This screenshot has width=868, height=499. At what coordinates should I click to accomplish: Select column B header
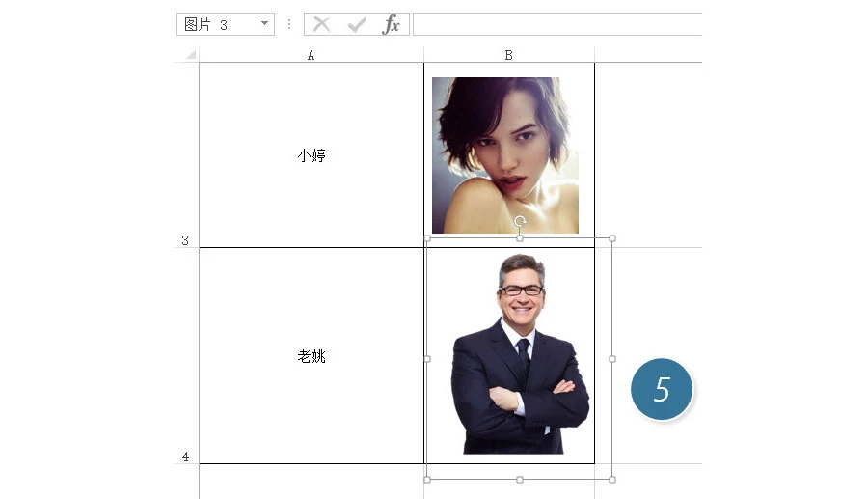[x=508, y=55]
